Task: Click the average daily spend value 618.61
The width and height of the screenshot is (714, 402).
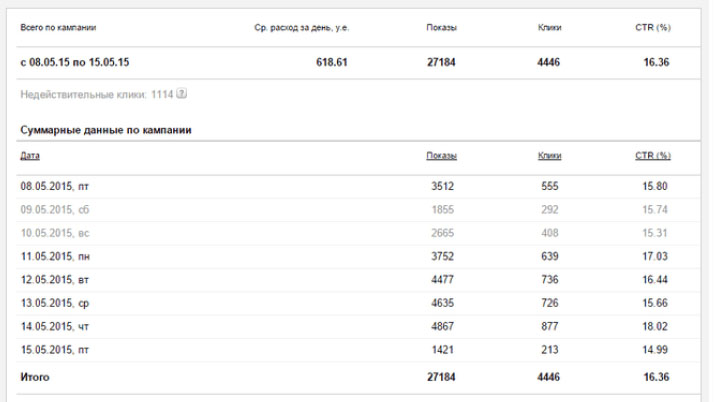Action: [x=332, y=62]
